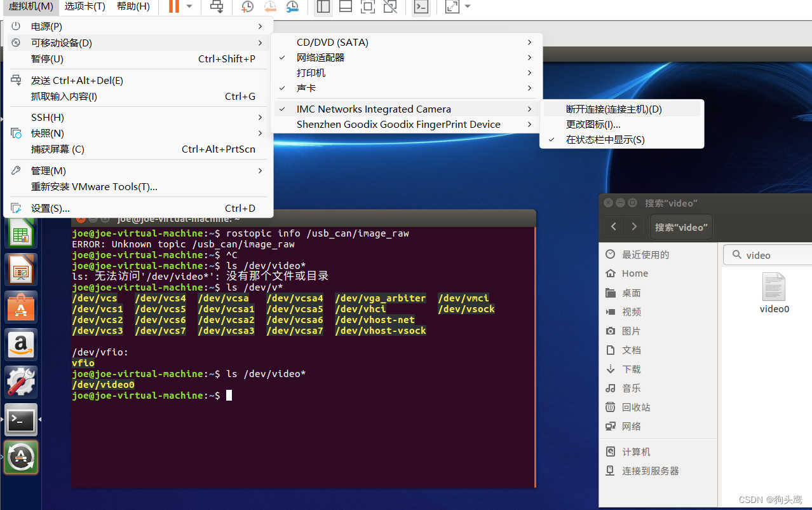Click the snapshot manager toolbar icon
812x510 pixels.
pyautogui.click(x=292, y=6)
